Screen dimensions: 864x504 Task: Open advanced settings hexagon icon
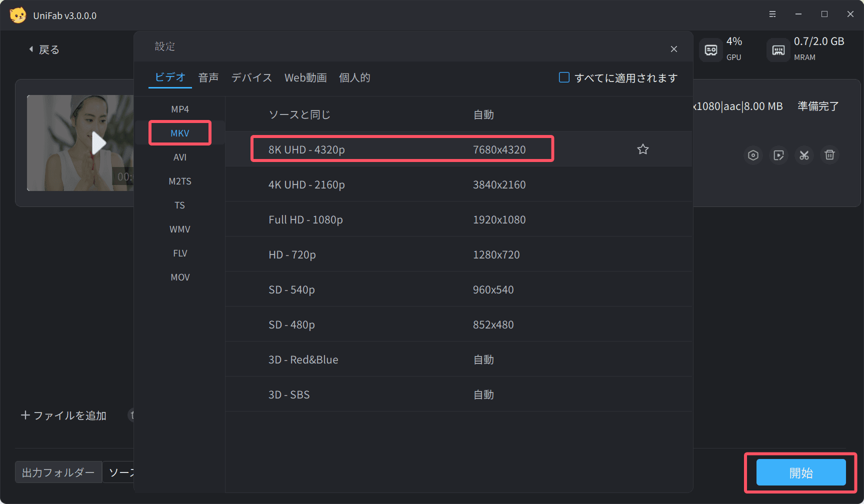pyautogui.click(x=753, y=155)
